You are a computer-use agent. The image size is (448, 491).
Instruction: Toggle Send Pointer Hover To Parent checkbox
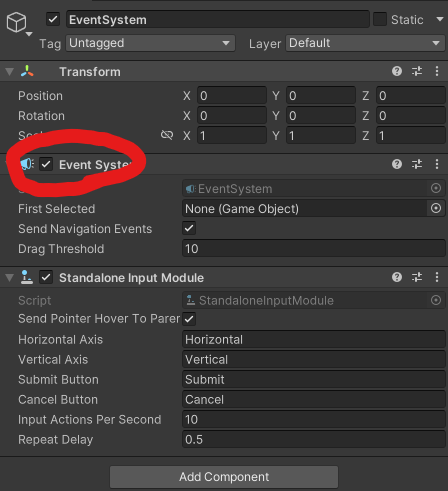point(189,319)
